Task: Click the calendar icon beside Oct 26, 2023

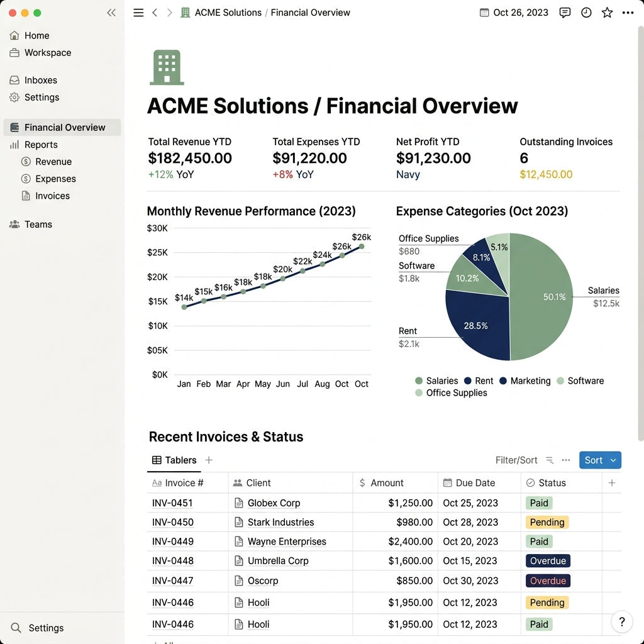Action: pyautogui.click(x=484, y=13)
